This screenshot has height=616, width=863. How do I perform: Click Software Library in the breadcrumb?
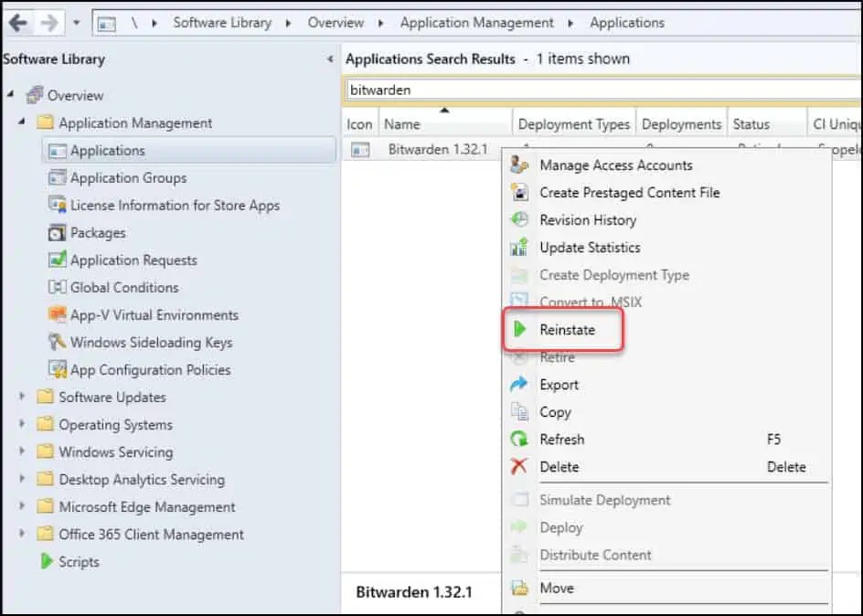[x=222, y=22]
